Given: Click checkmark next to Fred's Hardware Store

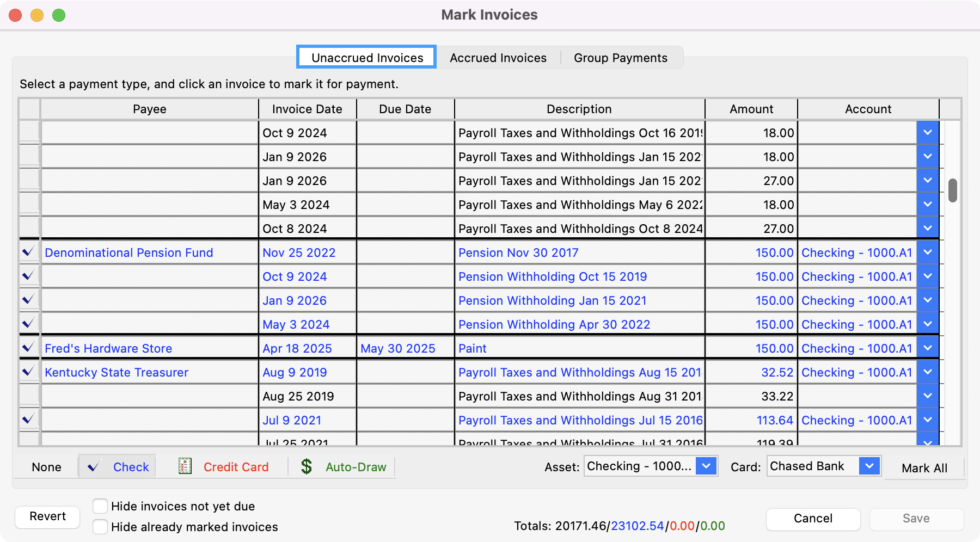Looking at the screenshot, I should click(x=29, y=348).
